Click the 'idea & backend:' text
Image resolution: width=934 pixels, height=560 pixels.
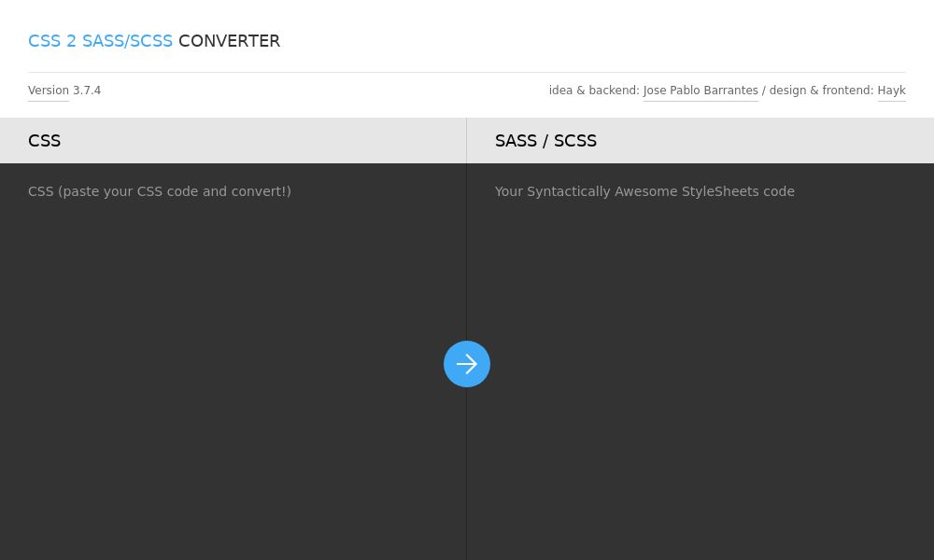pyautogui.click(x=594, y=91)
